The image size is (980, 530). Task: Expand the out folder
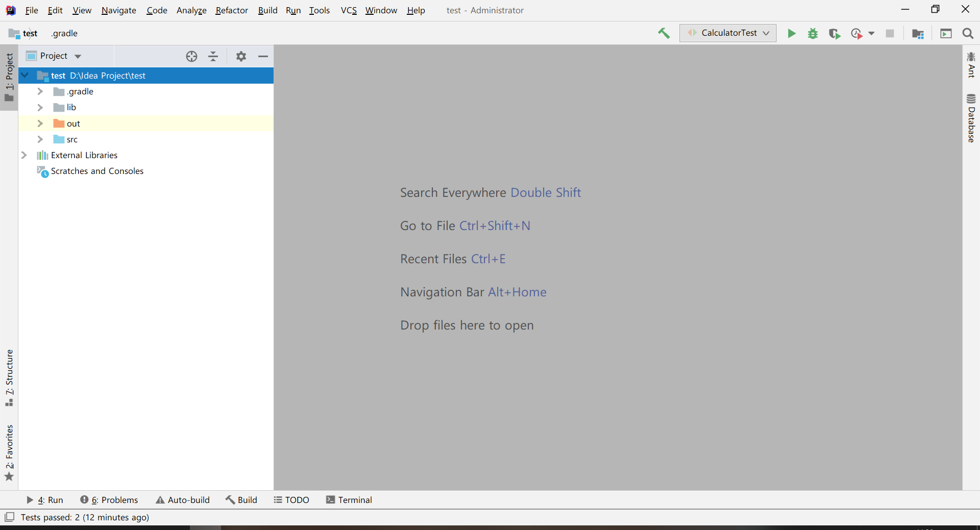(x=40, y=123)
